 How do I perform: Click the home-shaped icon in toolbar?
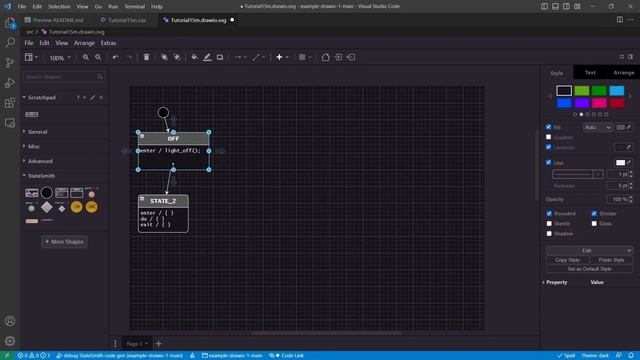pyautogui.click(x=325, y=57)
